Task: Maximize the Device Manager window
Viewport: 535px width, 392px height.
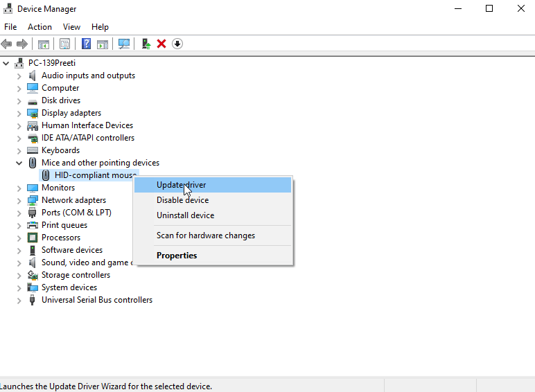Action: [489, 8]
